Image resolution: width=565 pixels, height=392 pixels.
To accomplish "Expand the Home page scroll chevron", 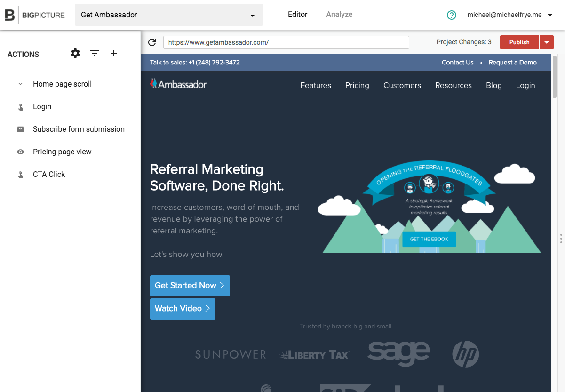I will [20, 84].
